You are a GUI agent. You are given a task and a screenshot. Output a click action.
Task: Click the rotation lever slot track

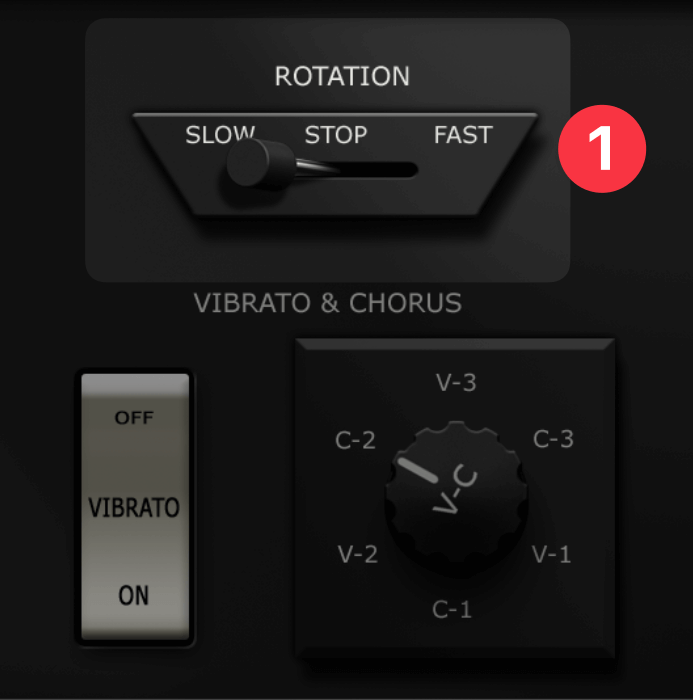tap(357, 170)
